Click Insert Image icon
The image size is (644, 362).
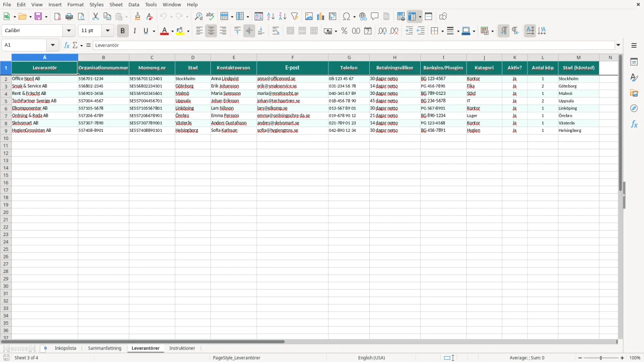[309, 17]
